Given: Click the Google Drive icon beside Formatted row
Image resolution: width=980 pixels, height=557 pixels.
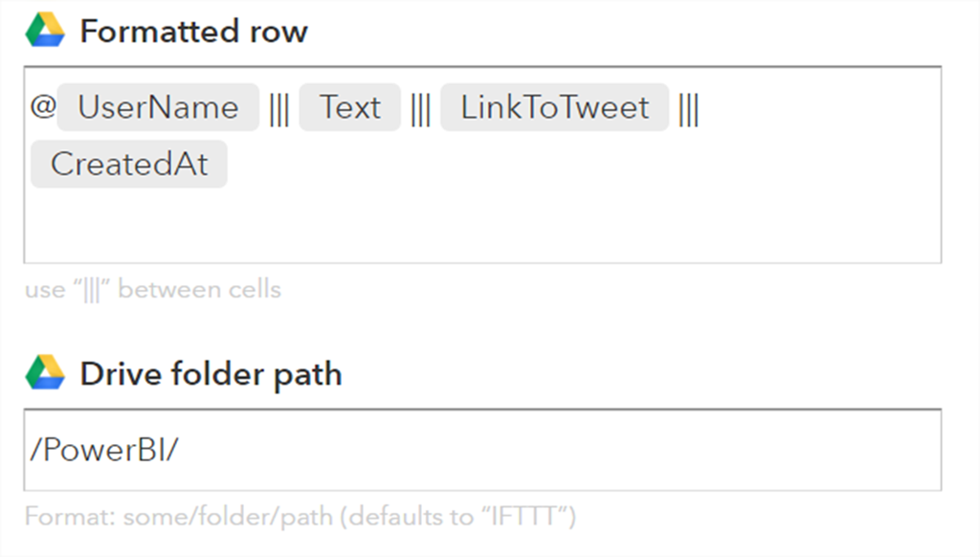Looking at the screenshot, I should pos(45,32).
